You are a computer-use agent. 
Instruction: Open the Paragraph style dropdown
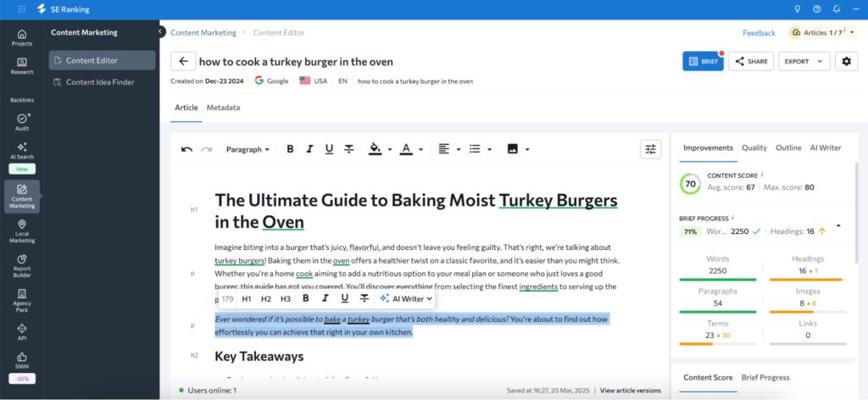pyautogui.click(x=248, y=149)
